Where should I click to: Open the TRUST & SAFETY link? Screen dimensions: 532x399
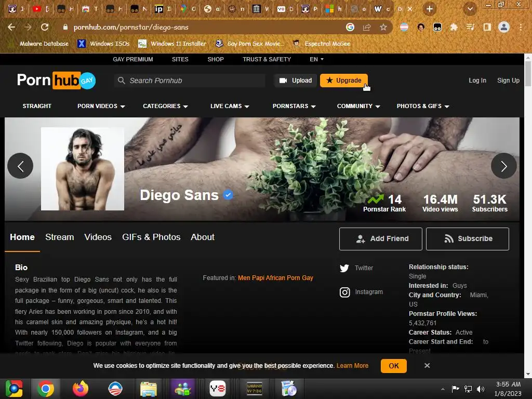click(x=267, y=59)
